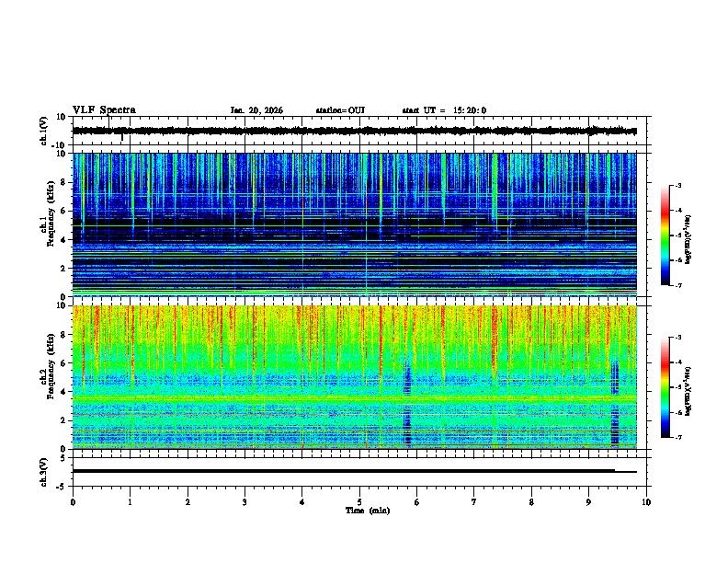Screen dimensions: 728x563
Task: Click the ch.3 flat voltage trace
Action: click(x=355, y=471)
